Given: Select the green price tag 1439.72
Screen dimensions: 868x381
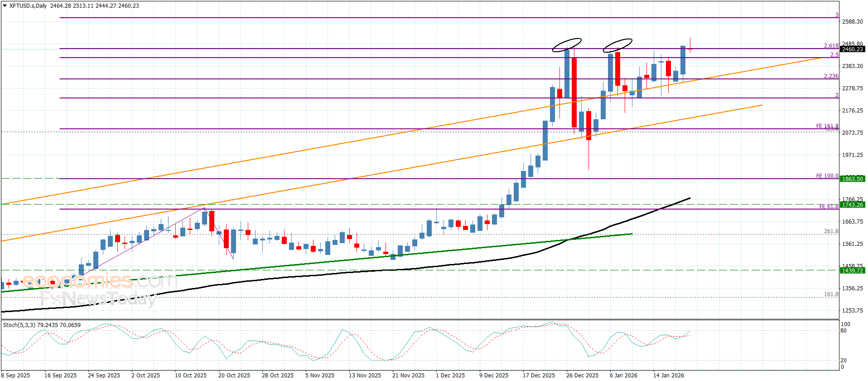Looking at the screenshot, I should click(x=852, y=270).
